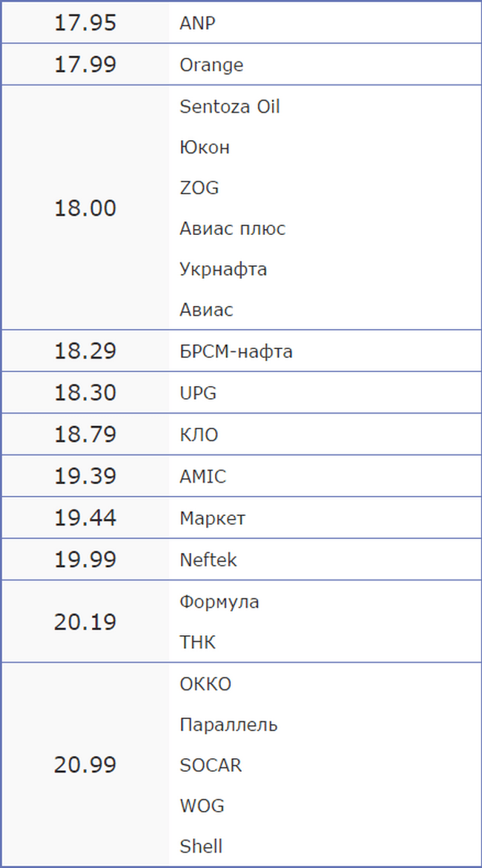Viewport: 482px width, 868px height.
Task: Click the ANP station name
Action: tap(197, 23)
